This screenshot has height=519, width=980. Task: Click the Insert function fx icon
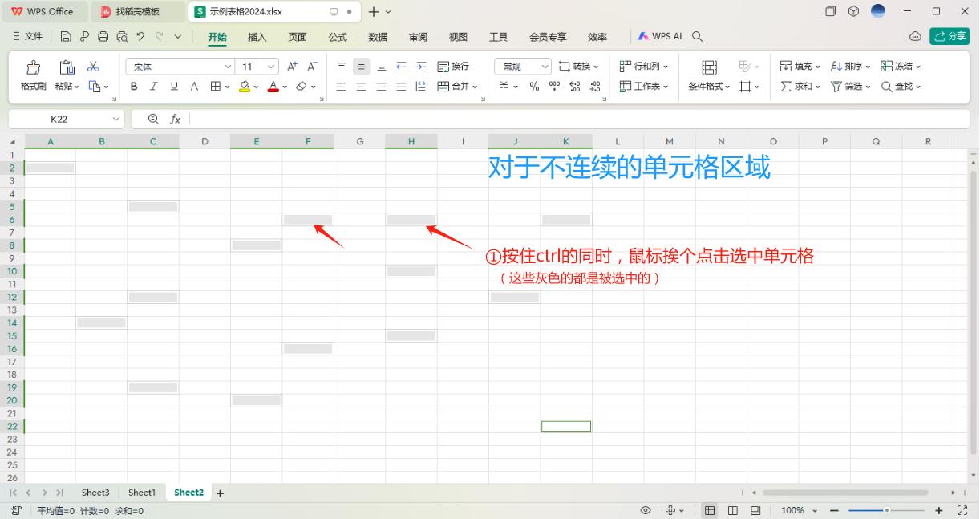point(175,119)
